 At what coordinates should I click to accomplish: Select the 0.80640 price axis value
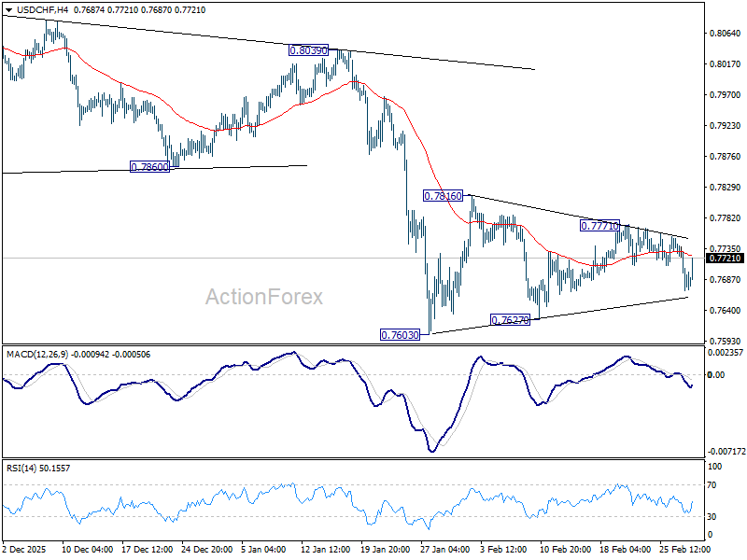[726, 34]
